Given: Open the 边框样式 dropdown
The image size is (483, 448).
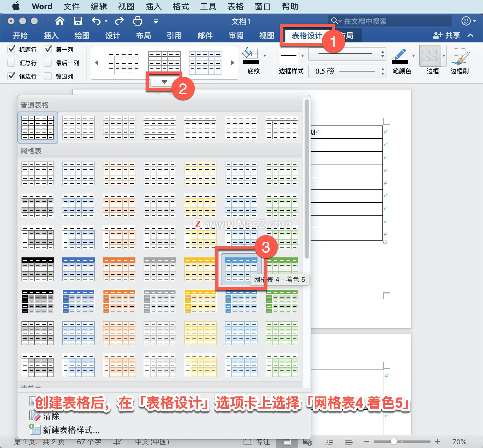Looking at the screenshot, I should click(x=302, y=55).
